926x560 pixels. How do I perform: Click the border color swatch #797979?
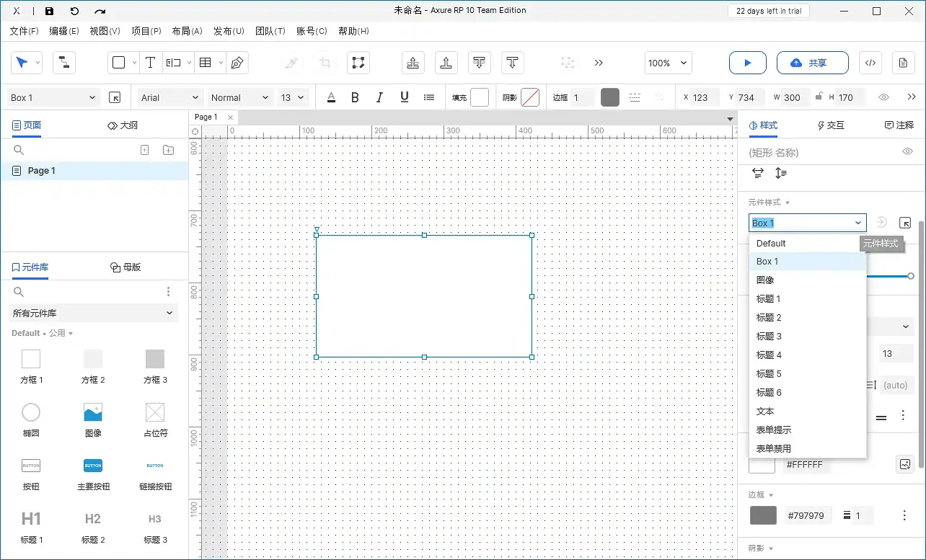click(763, 515)
